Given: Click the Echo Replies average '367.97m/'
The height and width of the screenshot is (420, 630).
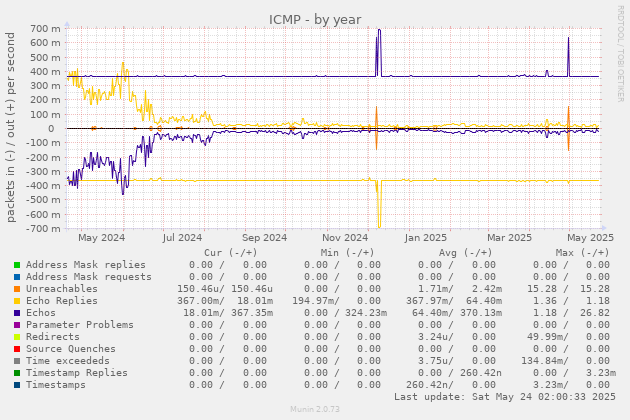Looking at the screenshot, I should coord(430,301).
